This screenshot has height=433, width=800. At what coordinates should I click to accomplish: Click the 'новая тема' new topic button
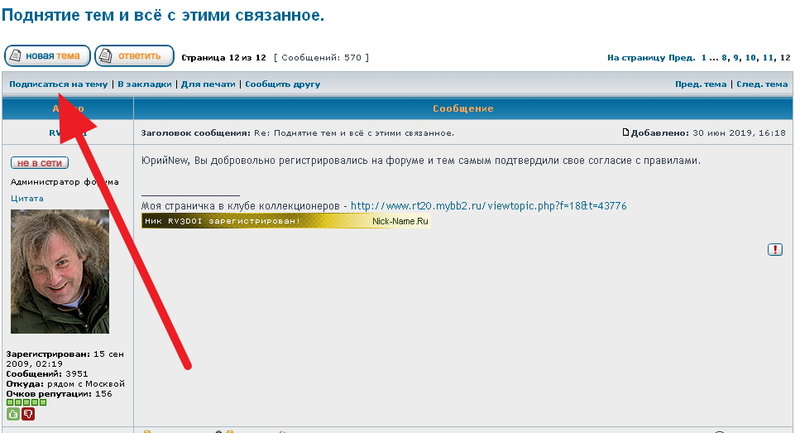(47, 56)
